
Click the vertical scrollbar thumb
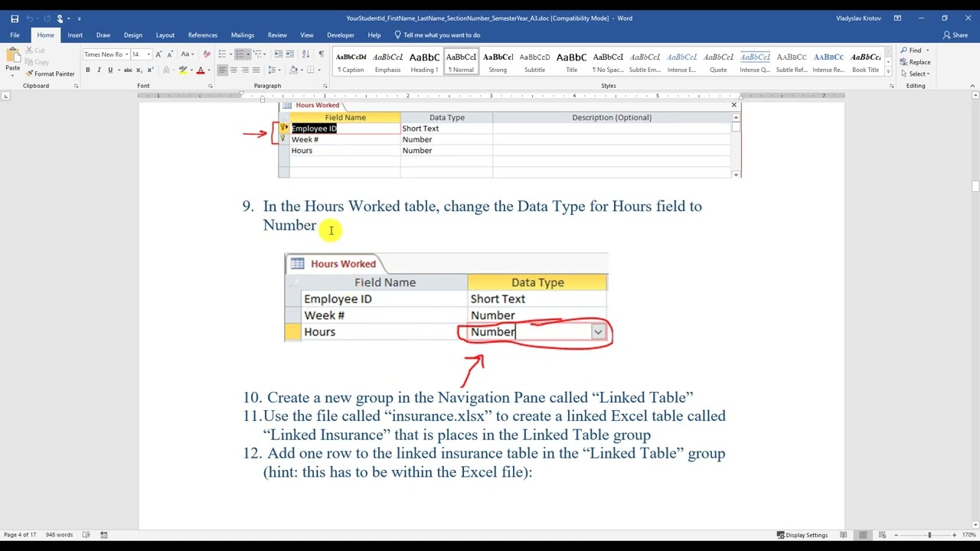(x=975, y=187)
